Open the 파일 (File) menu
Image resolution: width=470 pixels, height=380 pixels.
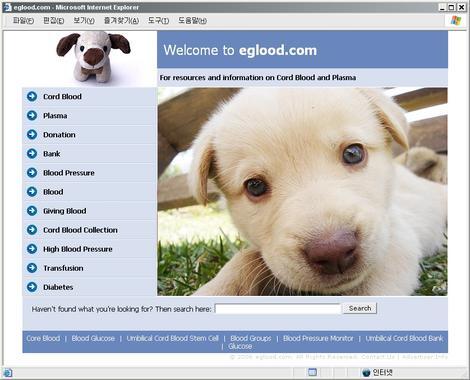pos(23,21)
